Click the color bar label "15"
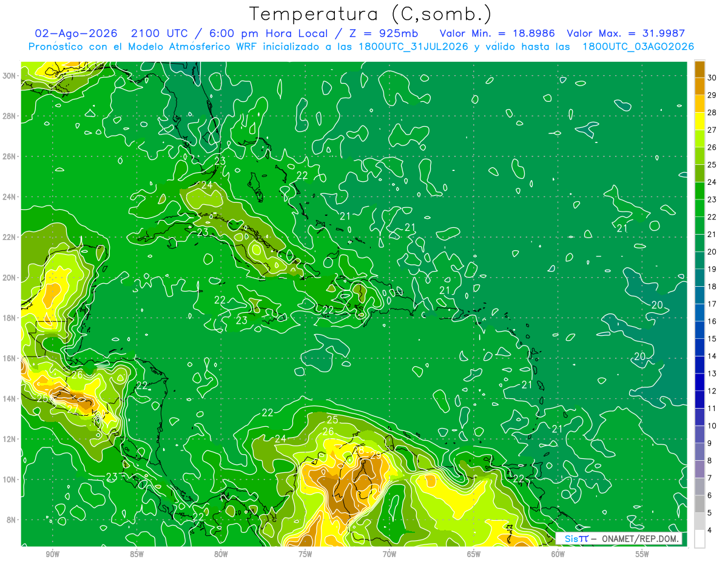728x562 pixels. click(712, 339)
